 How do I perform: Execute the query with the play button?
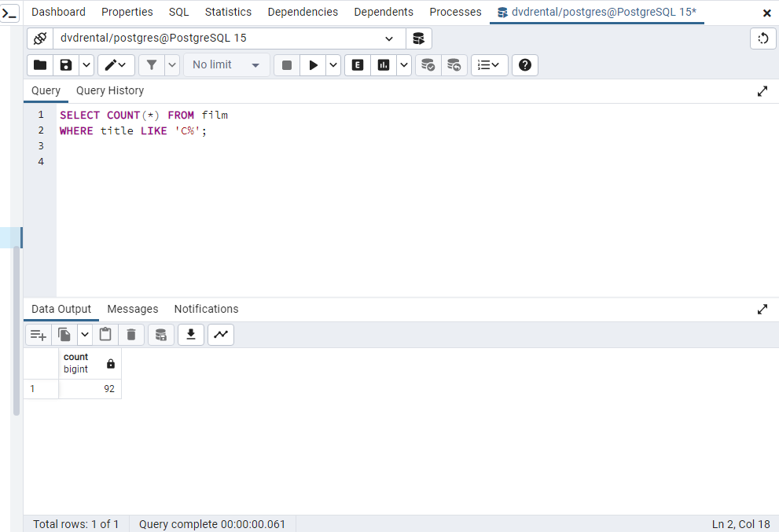pyautogui.click(x=313, y=64)
